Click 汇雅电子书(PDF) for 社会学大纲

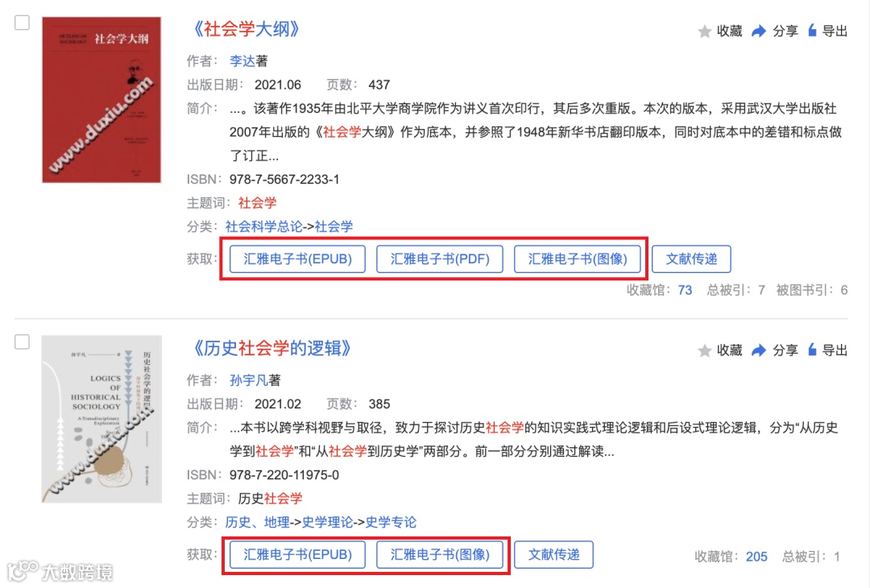(440, 259)
